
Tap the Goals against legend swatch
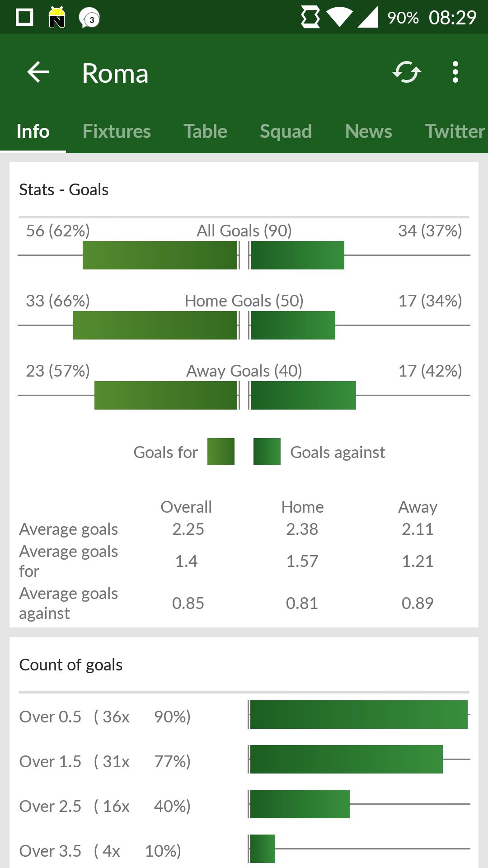coord(267,452)
